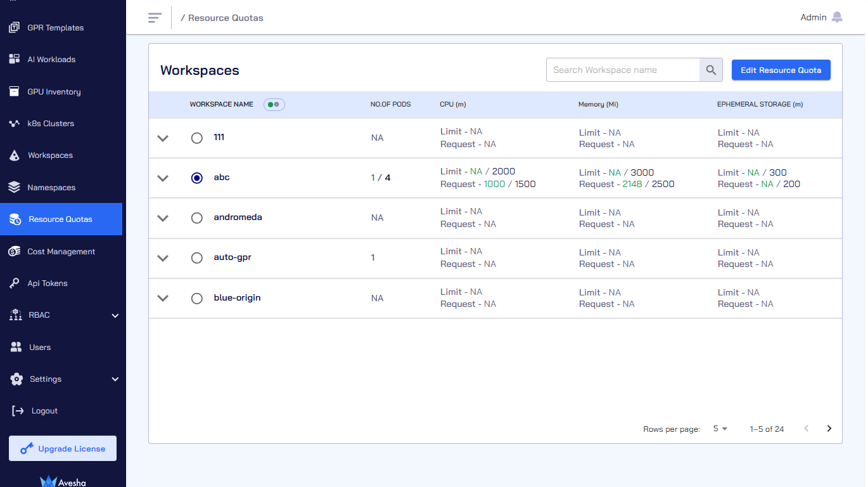Click the k8s Clusters sidebar icon
Viewport: 868px width, 487px height.
tap(14, 123)
